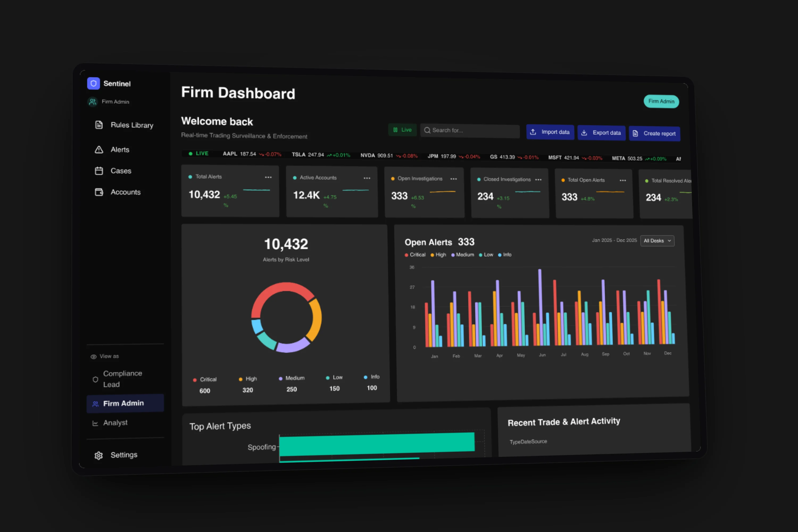The height and width of the screenshot is (532, 798).
Task: Open Accounts in the sidebar
Action: click(117, 192)
